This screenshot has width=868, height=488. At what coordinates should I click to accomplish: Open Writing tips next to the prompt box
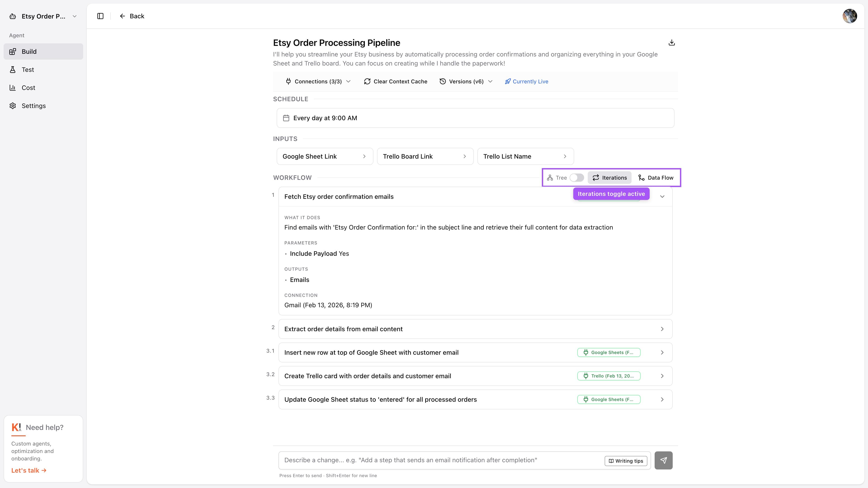pos(626,461)
